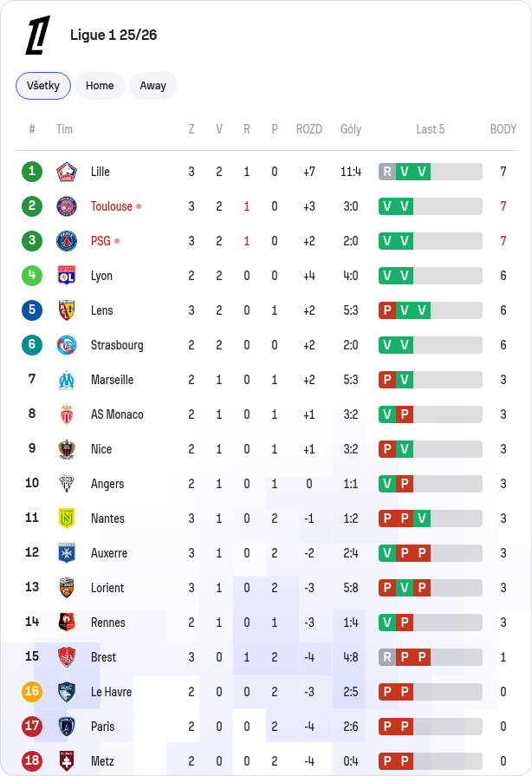Switch to the Away standings tab

152,86
